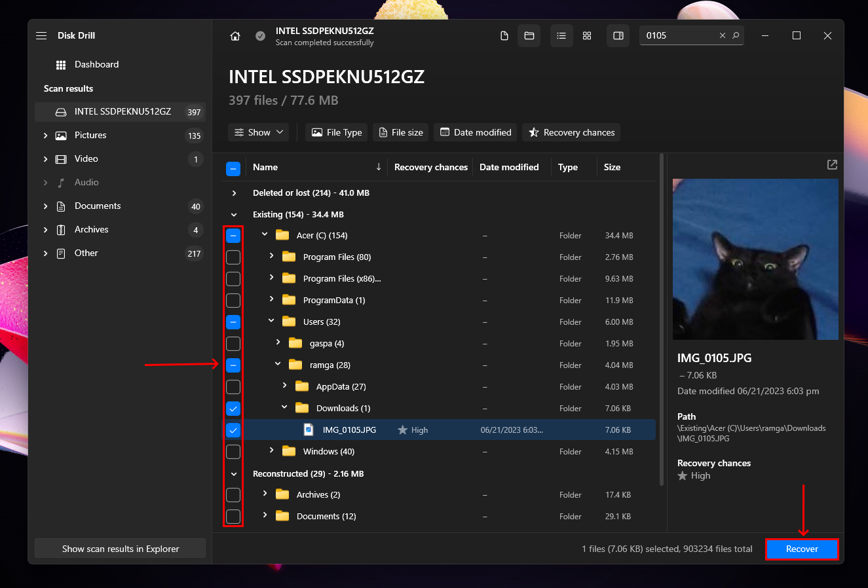Select the Documents category
This screenshot has height=588, width=868.
(x=120, y=206)
